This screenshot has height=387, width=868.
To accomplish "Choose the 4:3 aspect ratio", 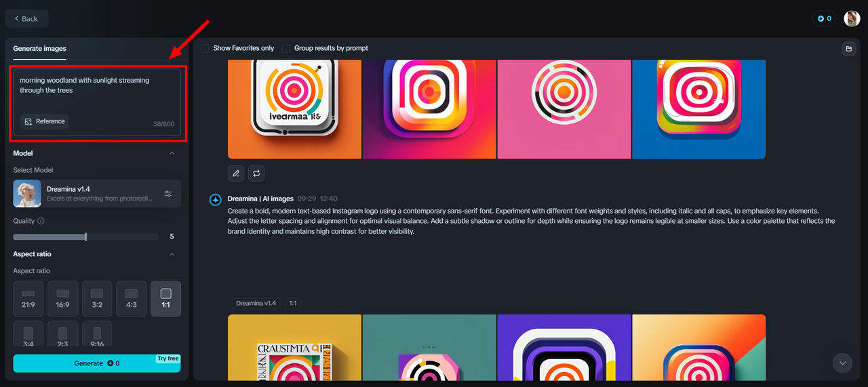I will [x=132, y=299].
